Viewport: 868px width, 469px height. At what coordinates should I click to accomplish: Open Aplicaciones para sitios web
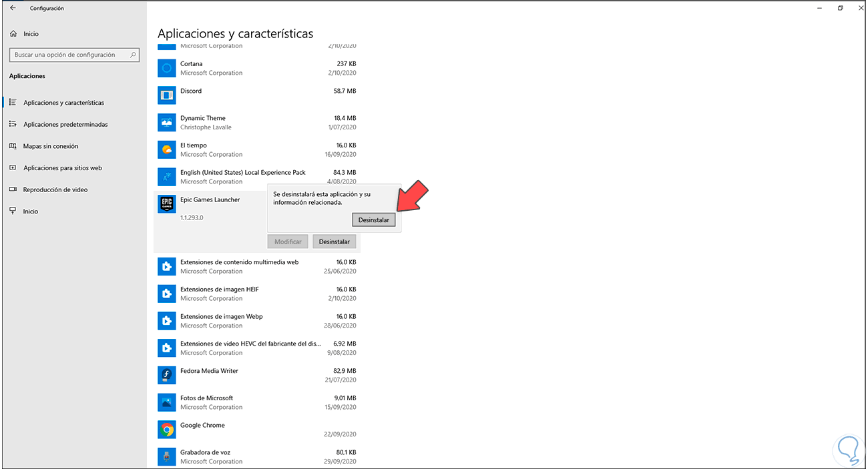point(63,168)
